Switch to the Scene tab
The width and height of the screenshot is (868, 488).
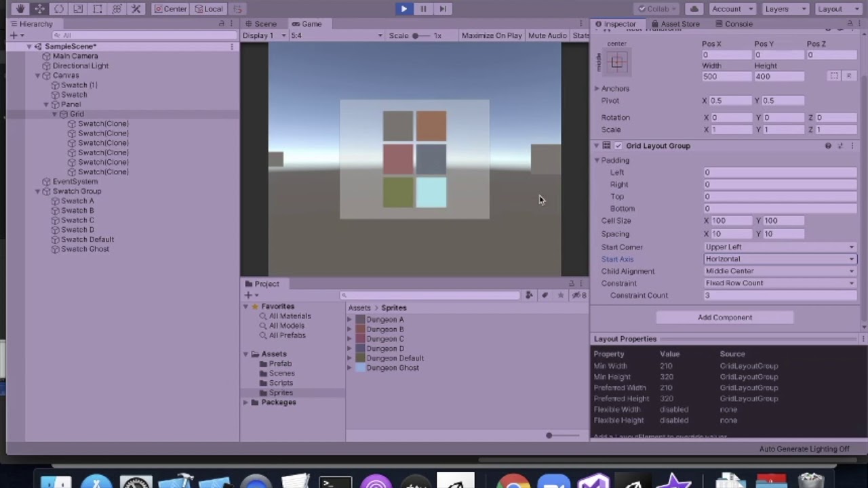260,24
